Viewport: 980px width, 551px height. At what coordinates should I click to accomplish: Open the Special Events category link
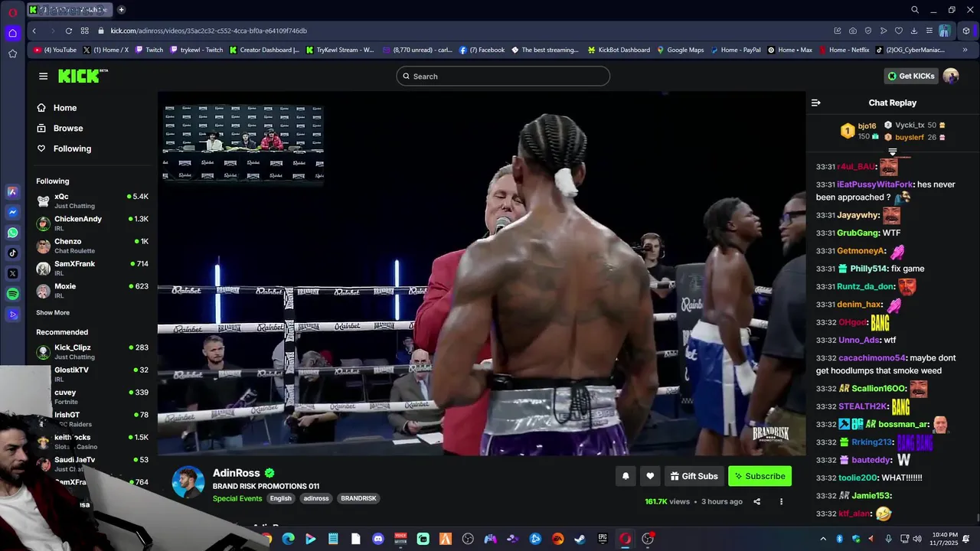(237, 498)
